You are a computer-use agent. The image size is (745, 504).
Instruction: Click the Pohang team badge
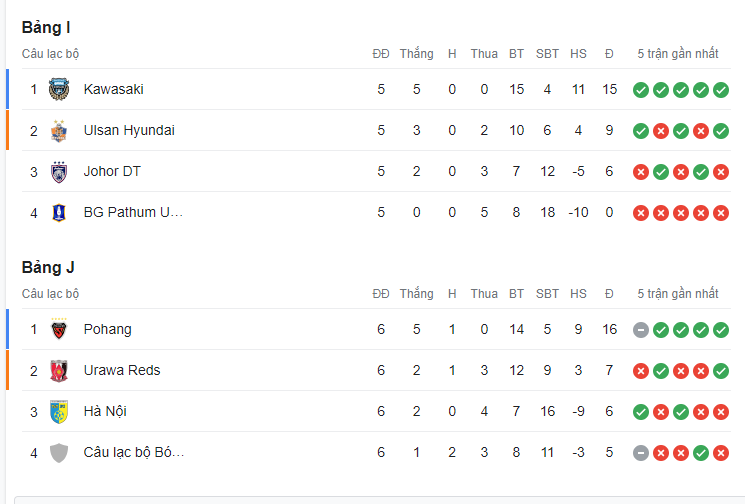(x=59, y=329)
